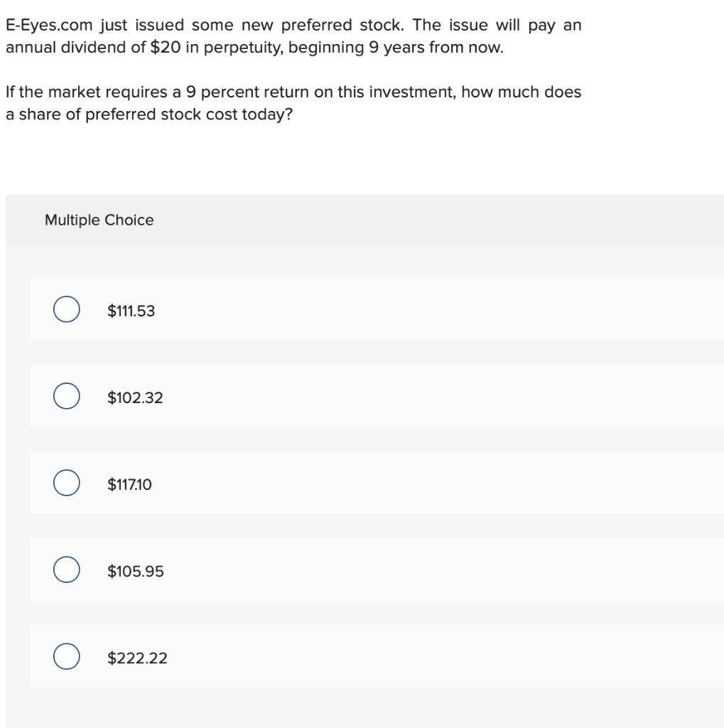Select the $105.95 radio button
Viewport: 724px width, 728px height.
66,569
